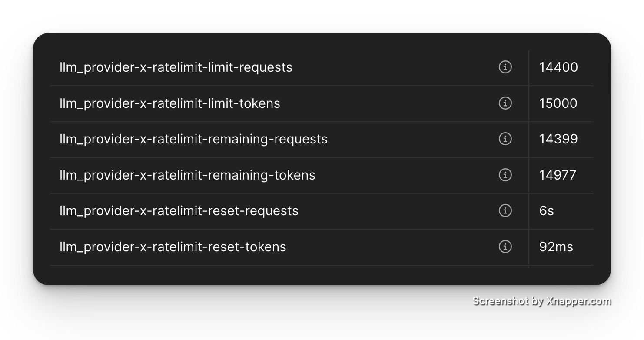Click the llm_provider-x-ratelimit-remaining-requests label
The width and height of the screenshot is (644, 340).
click(193, 139)
